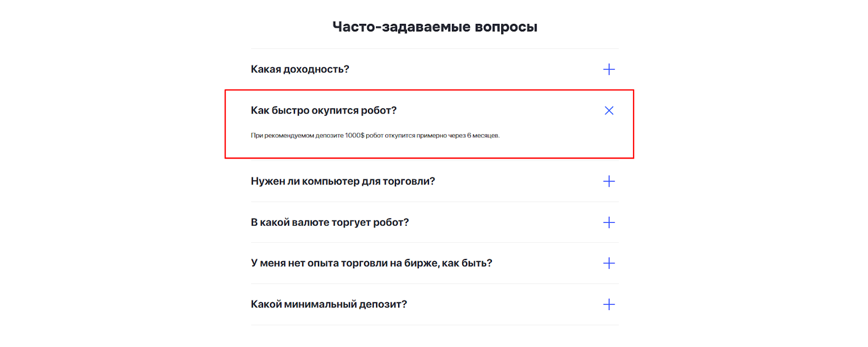Viewport: 868px width, 347px height.
Task: Expand "Нужен ли компьютер для торговли?"
Action: tap(343, 182)
